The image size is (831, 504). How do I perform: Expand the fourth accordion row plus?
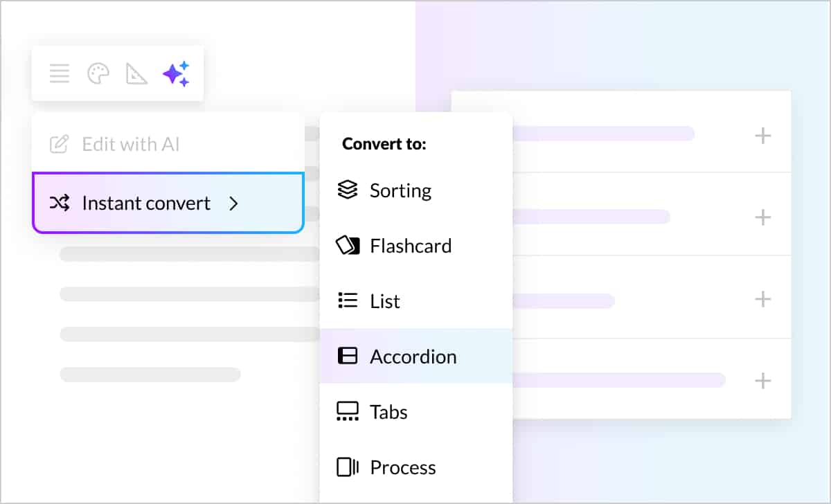(762, 381)
